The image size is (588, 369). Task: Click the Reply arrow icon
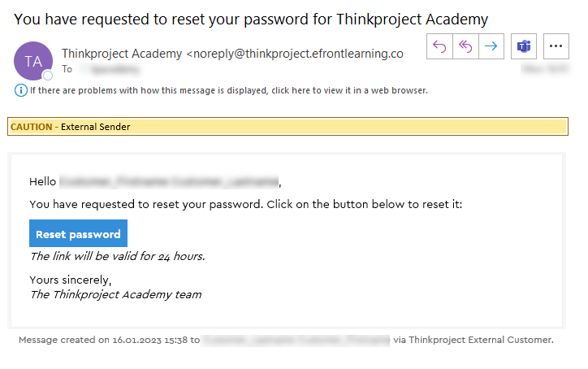439,46
